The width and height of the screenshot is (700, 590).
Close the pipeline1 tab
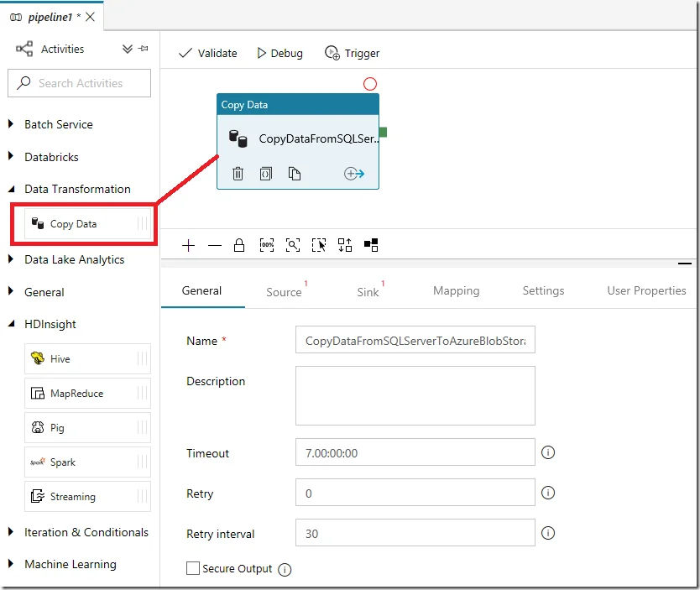pyautogui.click(x=91, y=17)
